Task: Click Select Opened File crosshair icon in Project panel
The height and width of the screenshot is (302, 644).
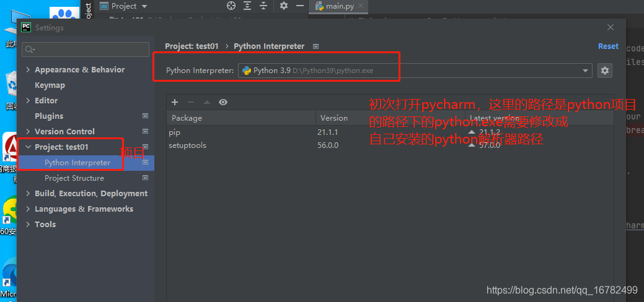Action: (231, 6)
